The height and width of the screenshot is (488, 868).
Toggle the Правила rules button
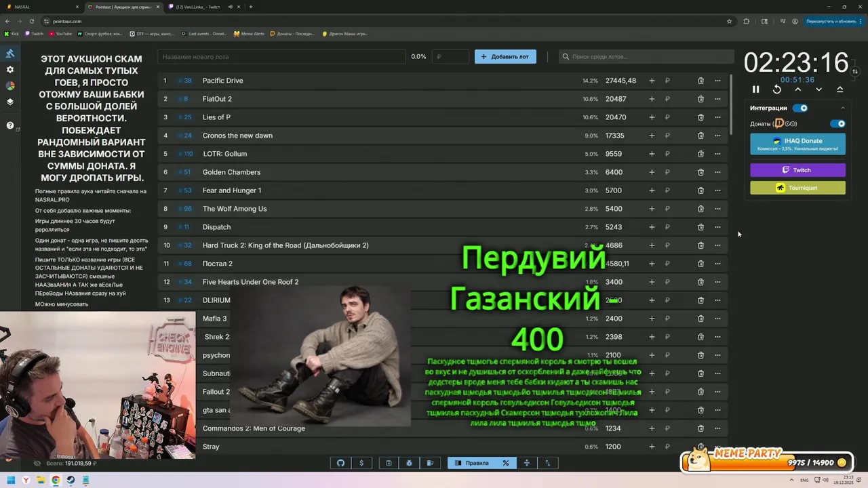(472, 463)
